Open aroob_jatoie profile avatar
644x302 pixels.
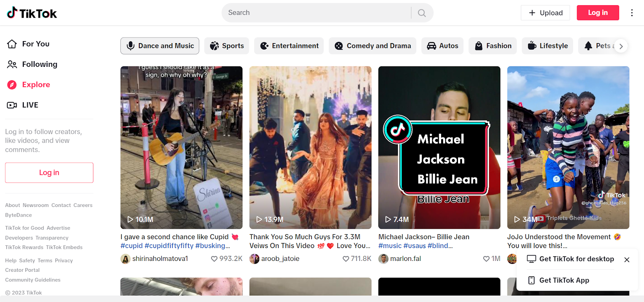tap(254, 259)
